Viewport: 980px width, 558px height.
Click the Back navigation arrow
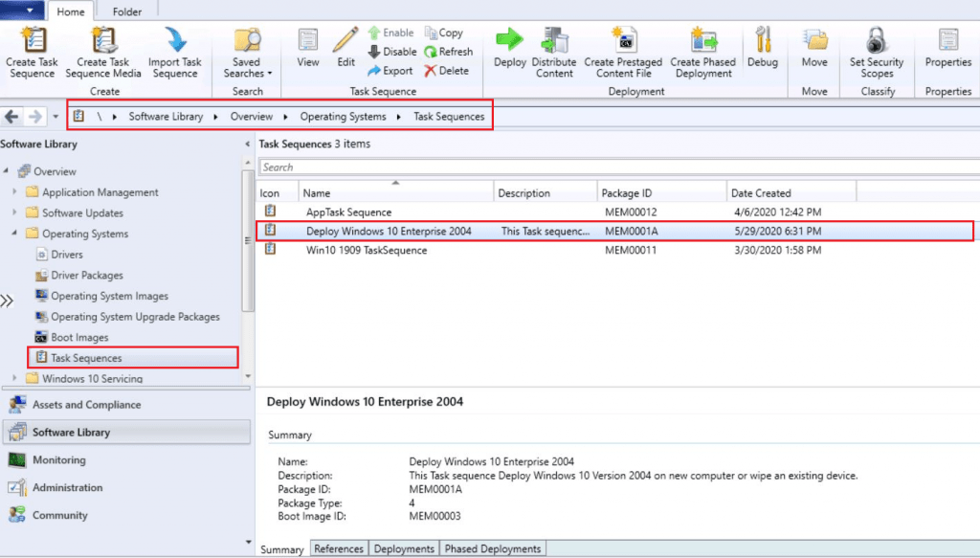coord(11,116)
